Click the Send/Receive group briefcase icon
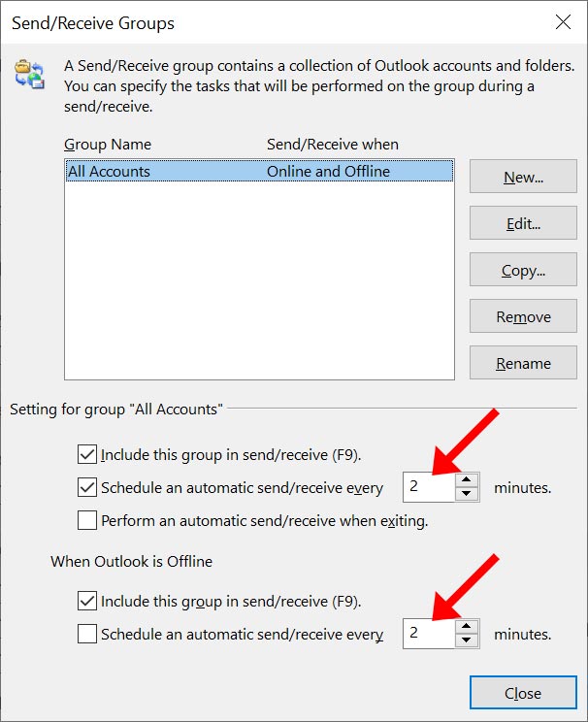 [29, 74]
